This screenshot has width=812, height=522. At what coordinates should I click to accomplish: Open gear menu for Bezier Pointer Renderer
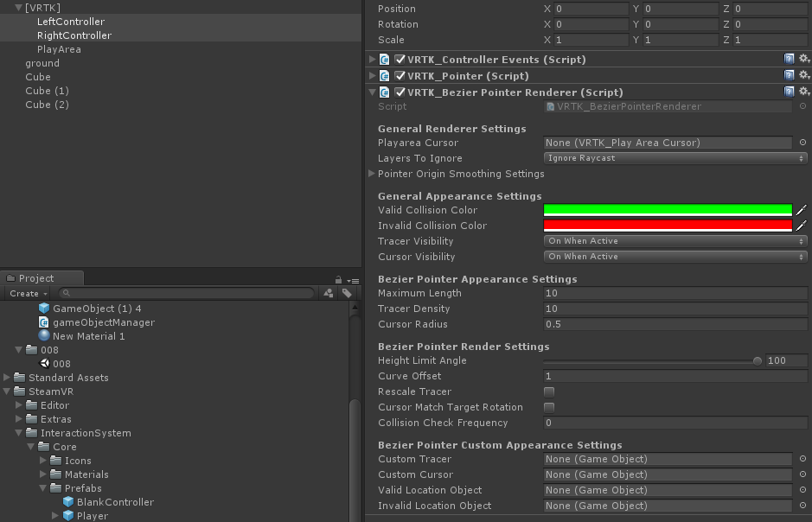coord(803,92)
